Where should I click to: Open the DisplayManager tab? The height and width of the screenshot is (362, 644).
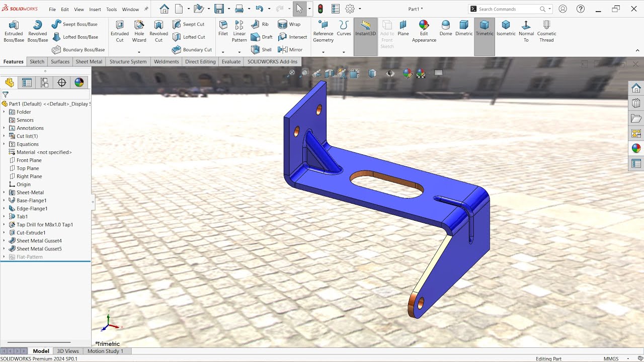(79, 82)
